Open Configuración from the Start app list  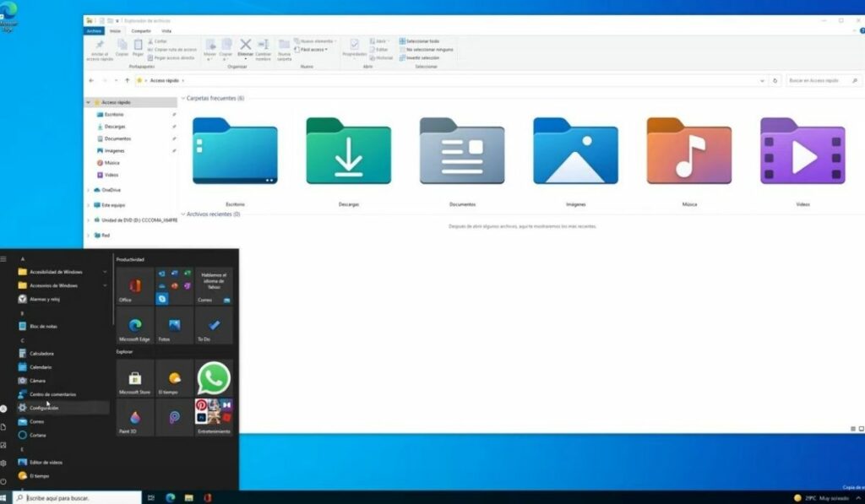pos(44,408)
